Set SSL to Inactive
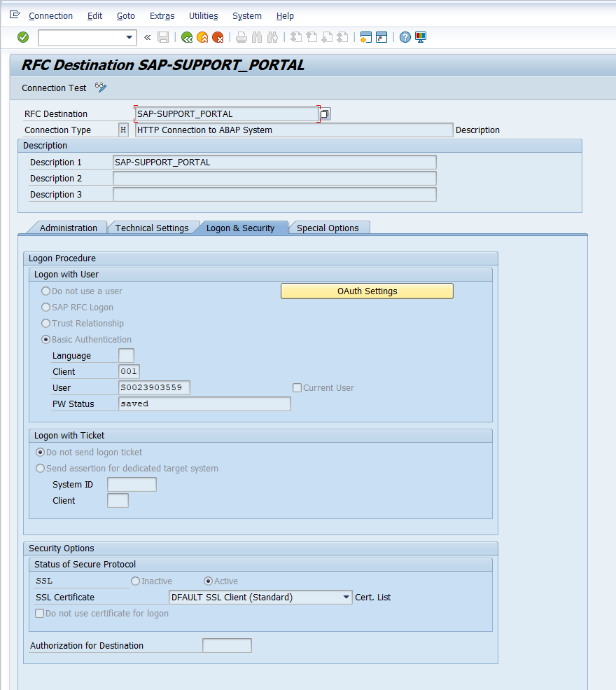 (x=136, y=581)
